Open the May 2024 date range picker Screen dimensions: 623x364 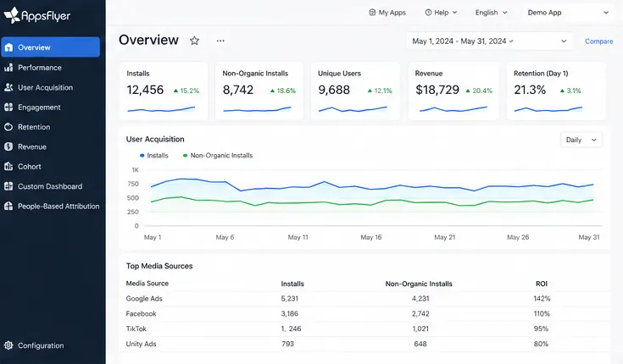click(489, 41)
